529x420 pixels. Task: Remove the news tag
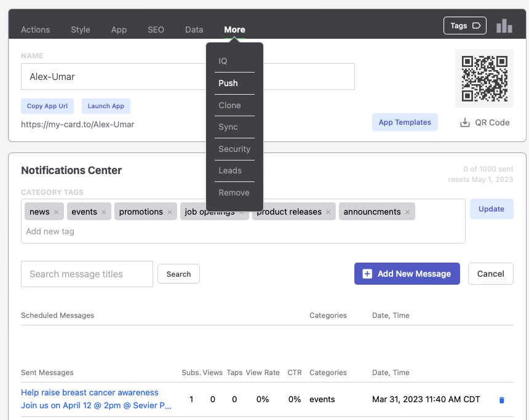56,212
